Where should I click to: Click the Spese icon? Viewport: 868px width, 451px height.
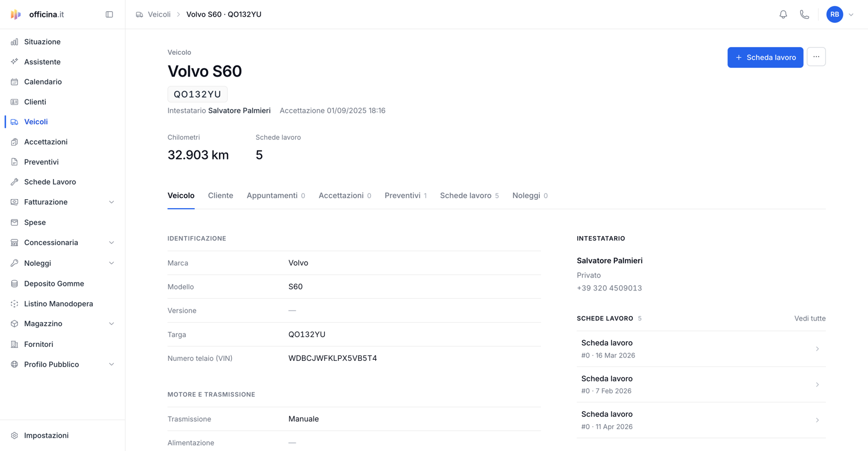coord(15,223)
